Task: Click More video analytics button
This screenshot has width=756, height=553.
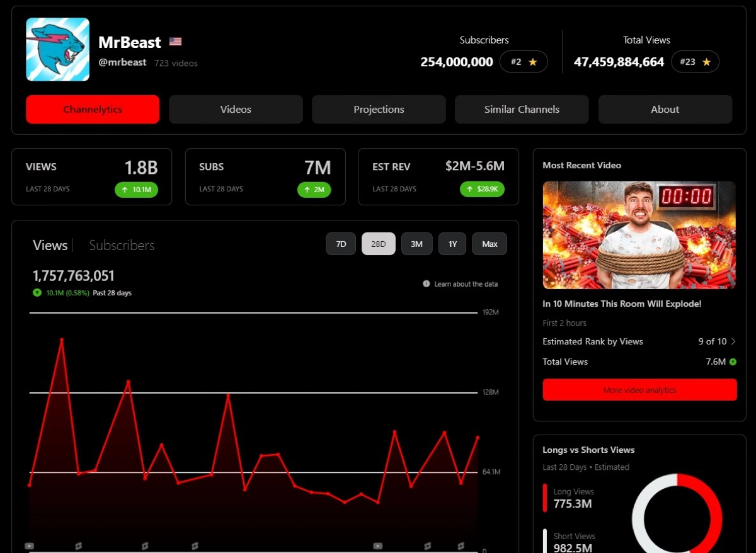Action: [639, 390]
